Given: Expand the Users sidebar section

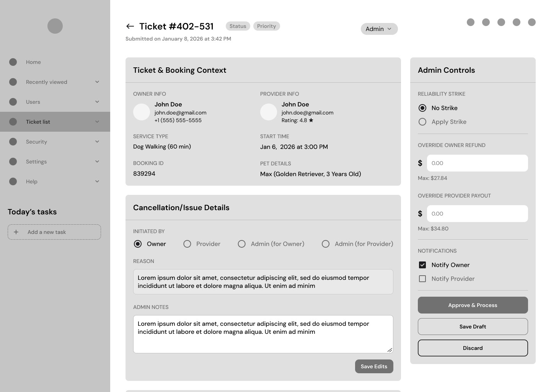Looking at the screenshot, I should [x=97, y=102].
